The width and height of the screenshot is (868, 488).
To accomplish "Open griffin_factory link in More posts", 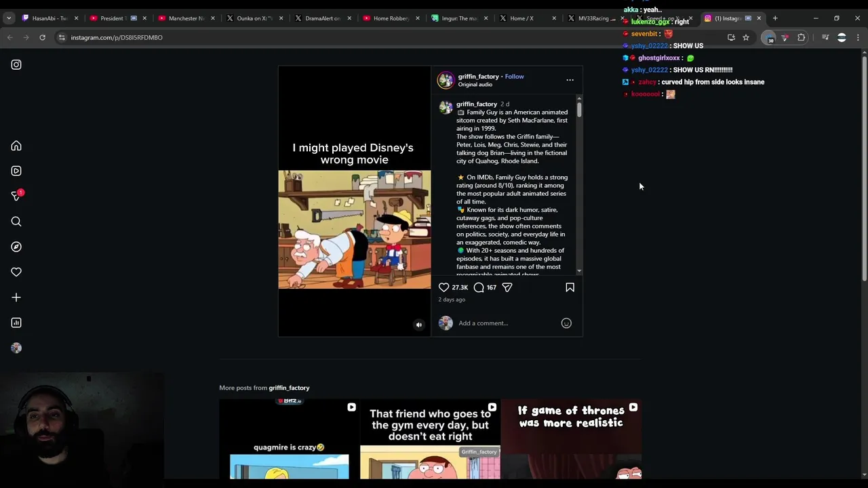I will click(289, 388).
